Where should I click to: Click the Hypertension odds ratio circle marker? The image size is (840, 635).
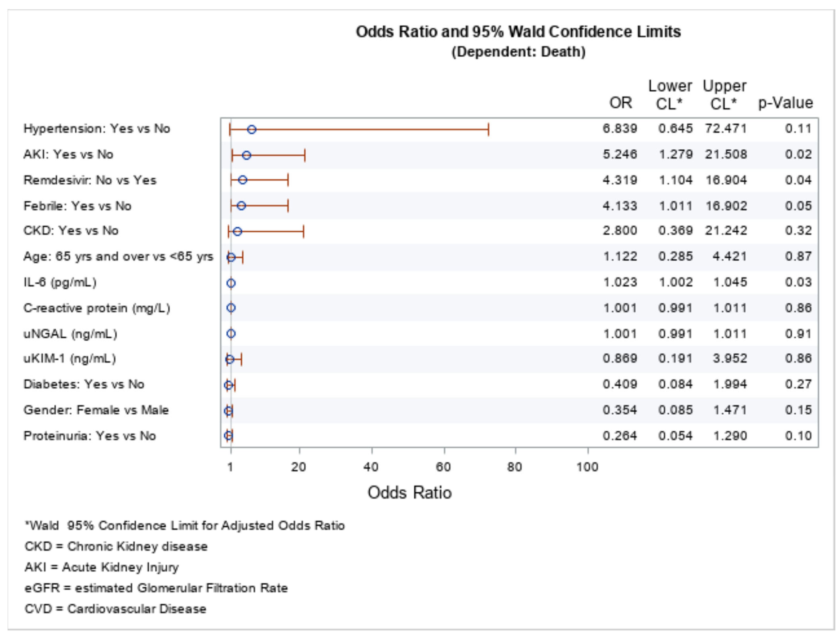pos(252,130)
